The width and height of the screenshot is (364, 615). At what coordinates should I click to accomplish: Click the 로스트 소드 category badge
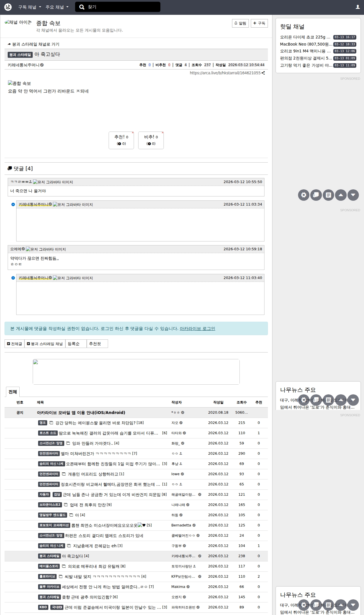click(48, 433)
